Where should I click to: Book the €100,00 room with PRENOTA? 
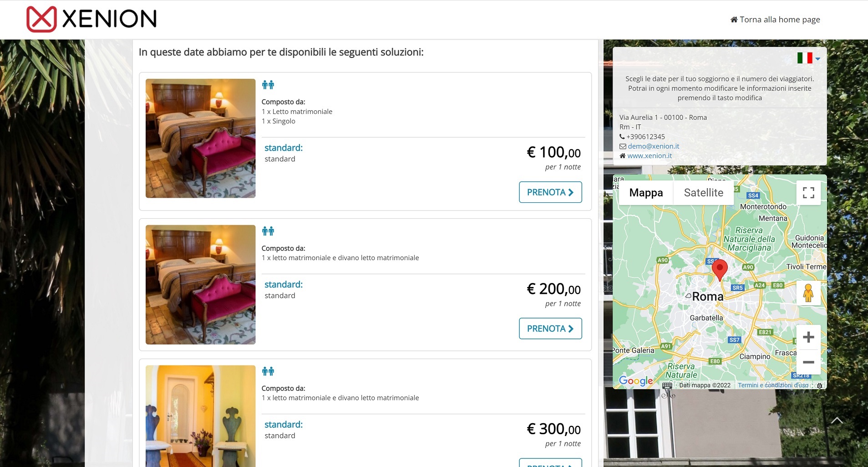click(x=550, y=192)
